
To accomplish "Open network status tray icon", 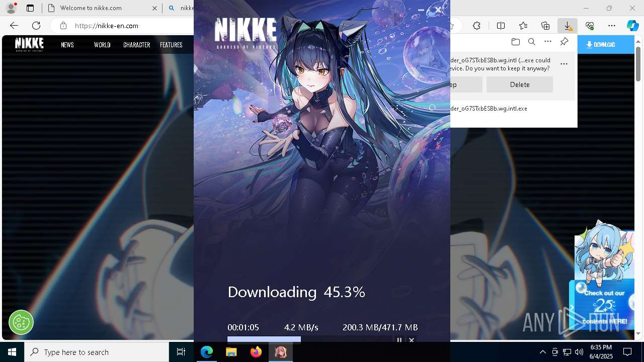I will [x=567, y=352].
